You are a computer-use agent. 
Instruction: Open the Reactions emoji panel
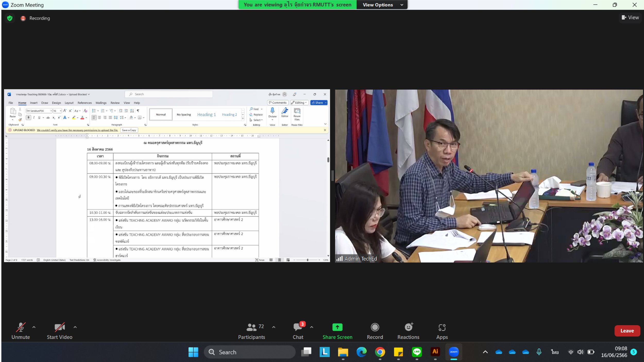[408, 331]
